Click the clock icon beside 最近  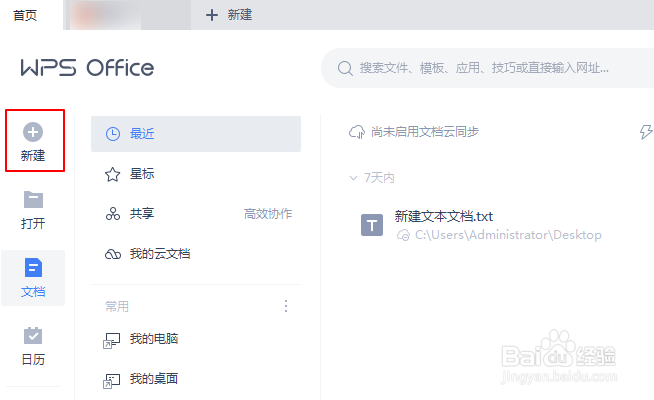113,134
